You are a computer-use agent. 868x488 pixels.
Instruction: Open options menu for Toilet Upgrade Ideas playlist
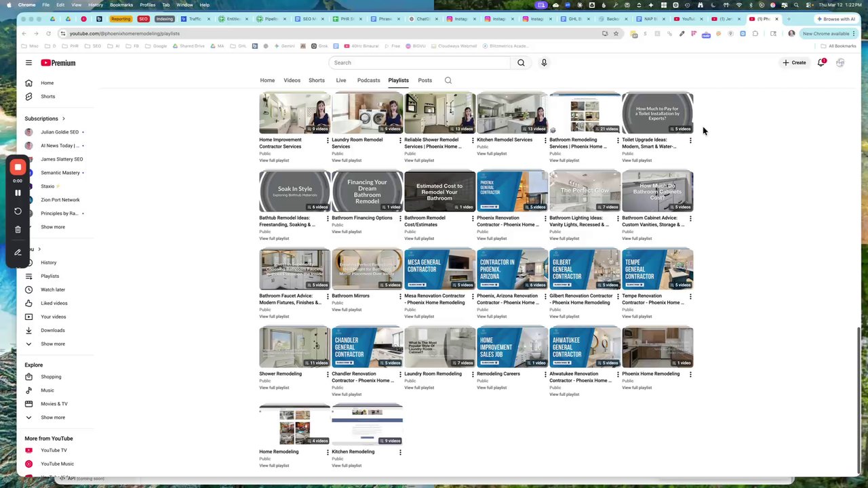(x=690, y=140)
